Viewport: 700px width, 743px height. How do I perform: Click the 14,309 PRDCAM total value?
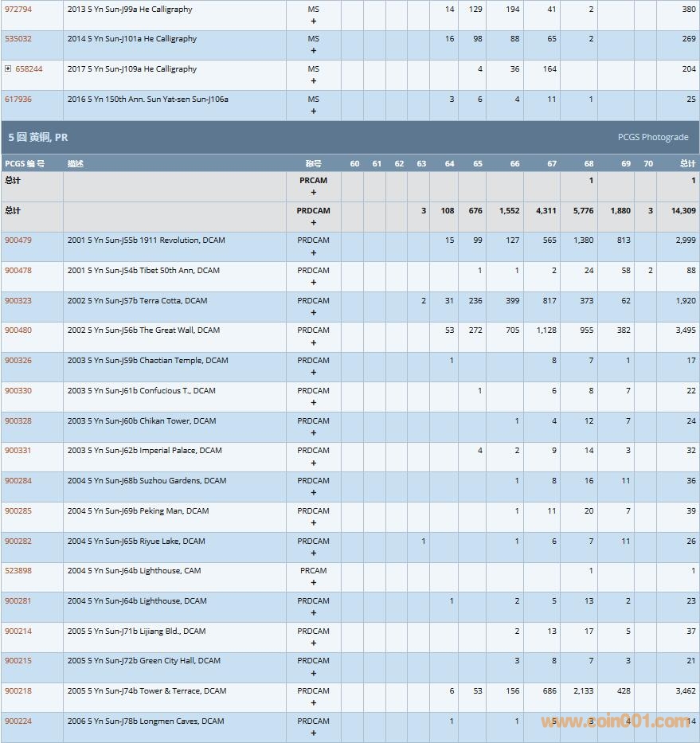682,211
